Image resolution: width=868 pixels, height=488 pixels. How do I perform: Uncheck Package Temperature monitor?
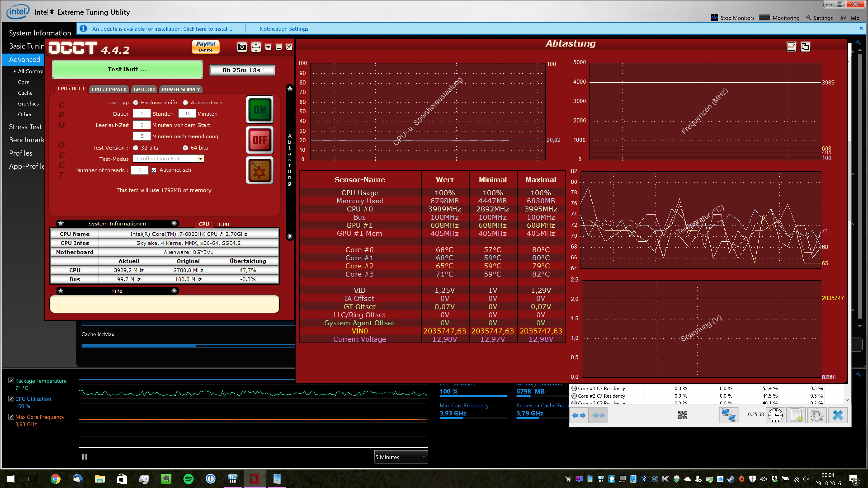click(11, 380)
